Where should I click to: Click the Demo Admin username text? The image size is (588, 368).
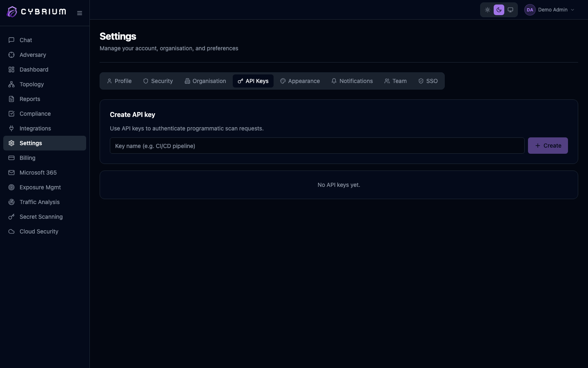tap(553, 10)
